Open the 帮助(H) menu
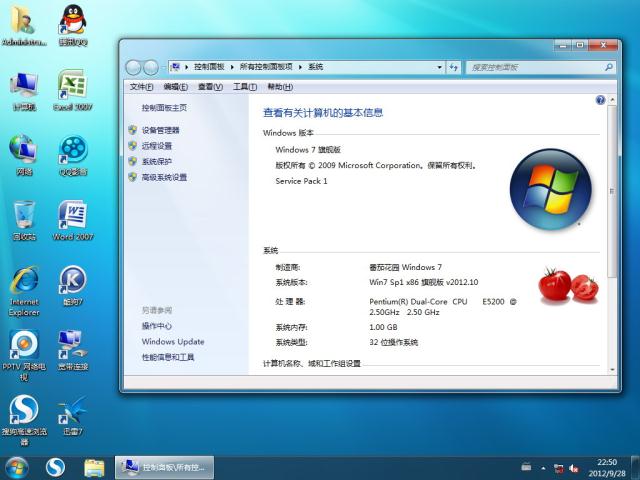640x480 pixels. [x=280, y=87]
